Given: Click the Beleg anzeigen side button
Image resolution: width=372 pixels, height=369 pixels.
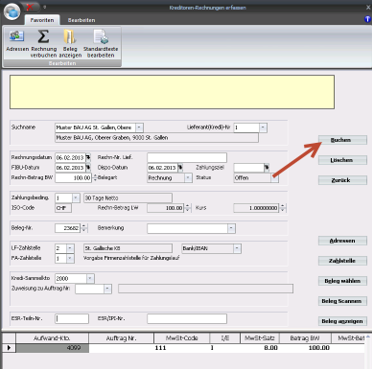Looking at the screenshot, I should (x=342, y=321).
